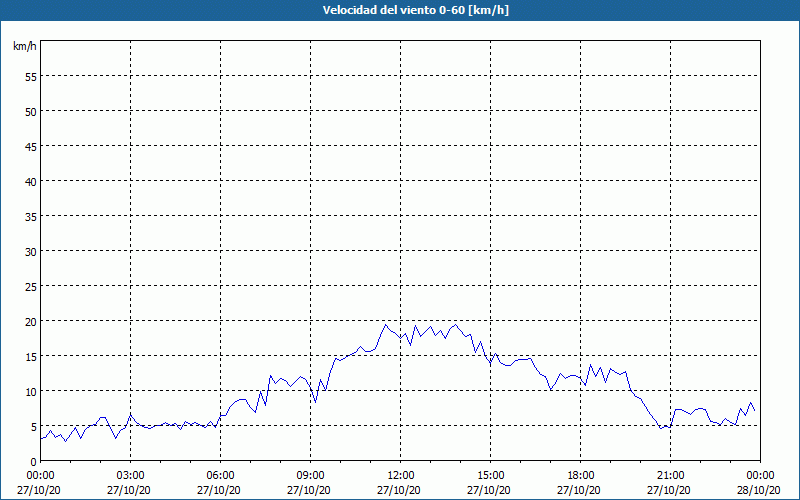Click the 5 value on the y-axis
800x500 pixels.
(34, 427)
